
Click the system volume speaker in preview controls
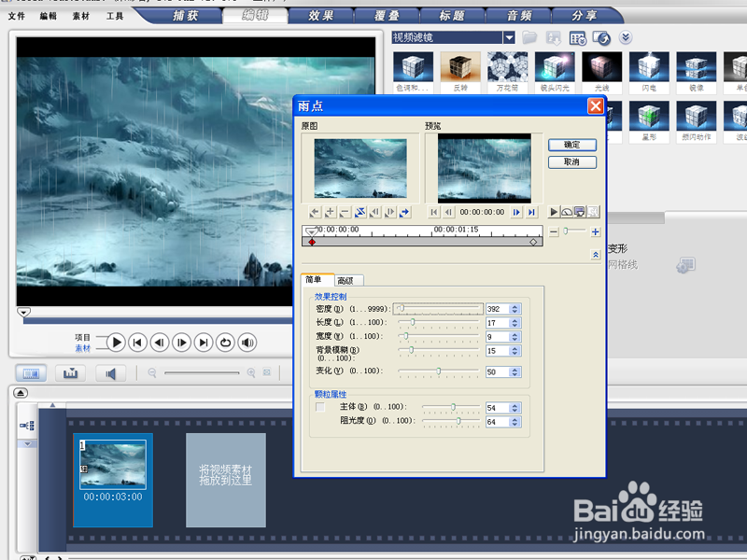(x=247, y=343)
